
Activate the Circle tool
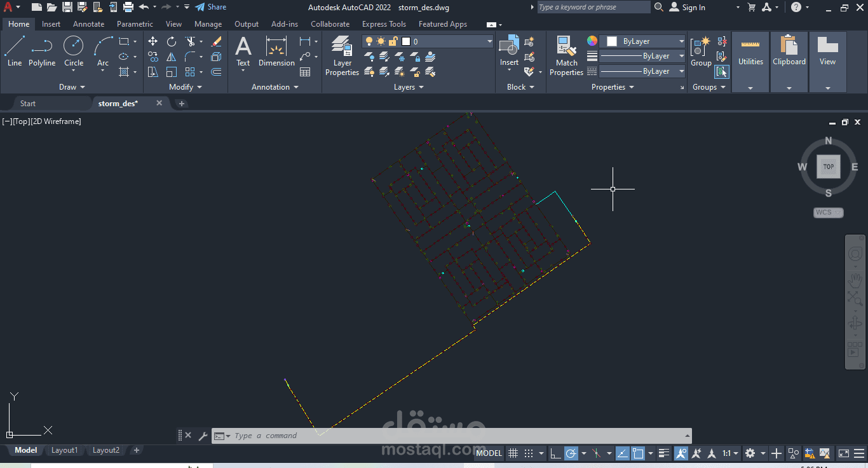click(x=73, y=46)
